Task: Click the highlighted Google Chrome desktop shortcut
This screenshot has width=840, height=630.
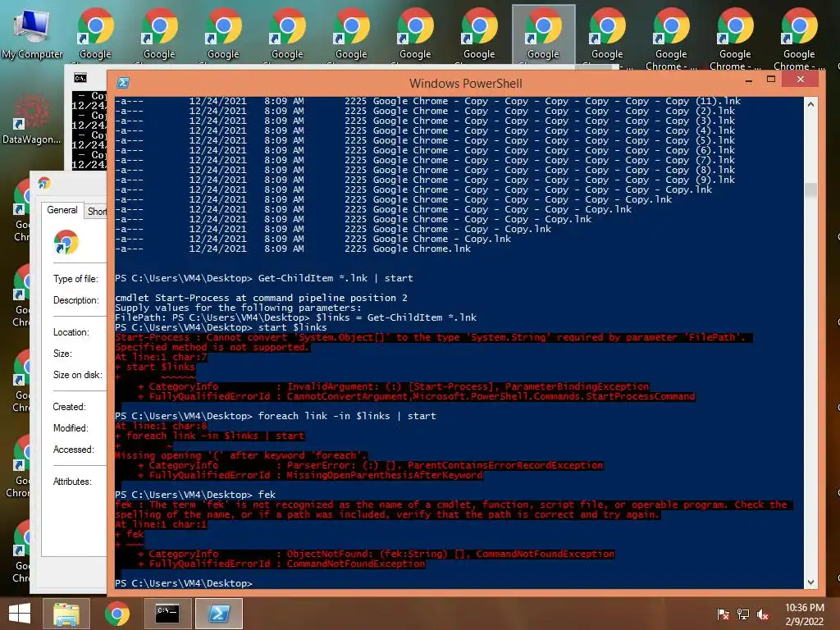Action: tap(543, 34)
